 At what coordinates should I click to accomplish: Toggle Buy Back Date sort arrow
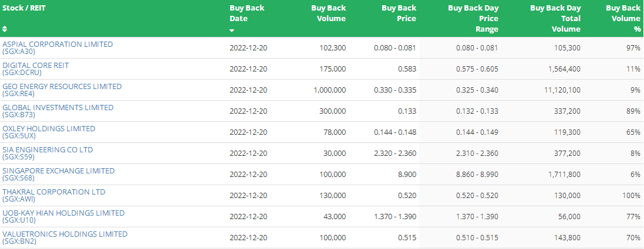(232, 31)
